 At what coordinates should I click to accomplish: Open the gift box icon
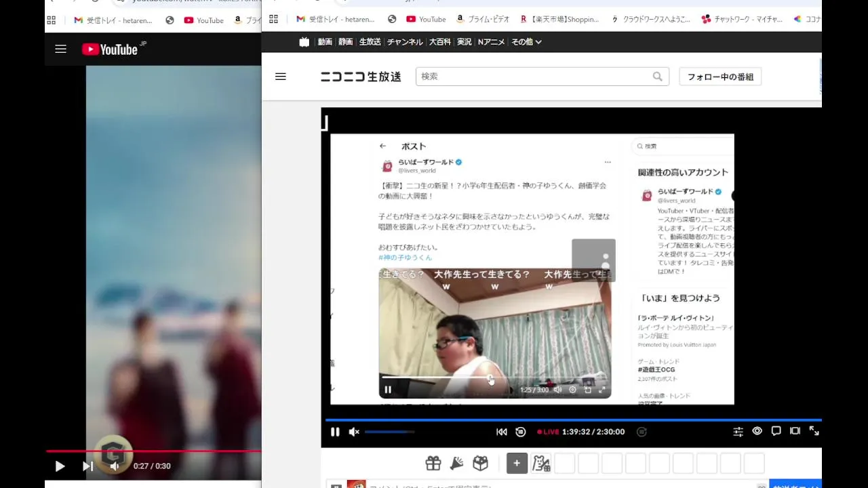click(x=433, y=464)
